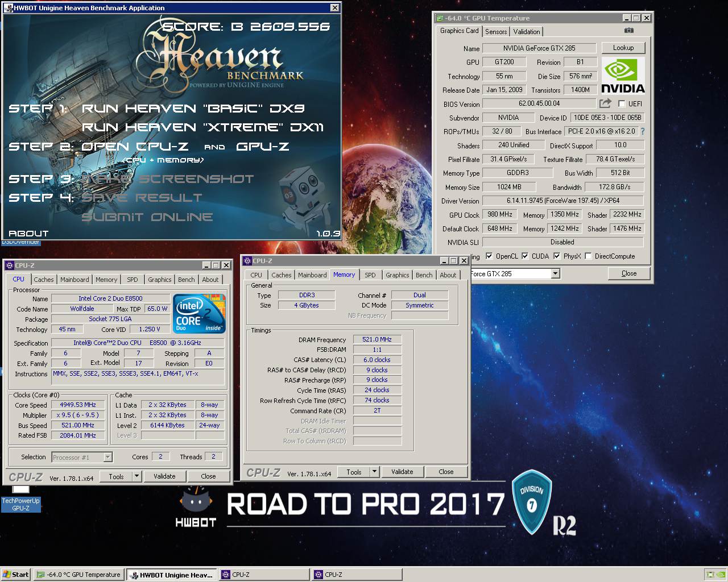
Task: Click the BIOS share/export icon in GPU-Z
Action: (605, 103)
